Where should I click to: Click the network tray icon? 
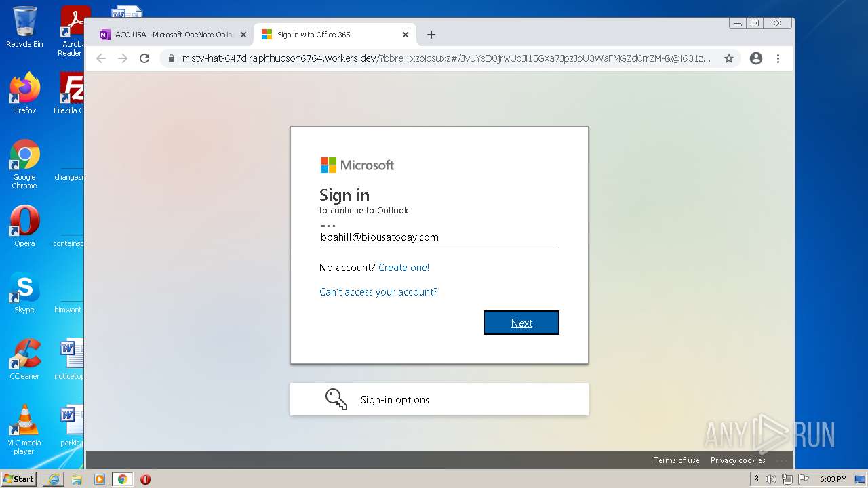[787, 479]
